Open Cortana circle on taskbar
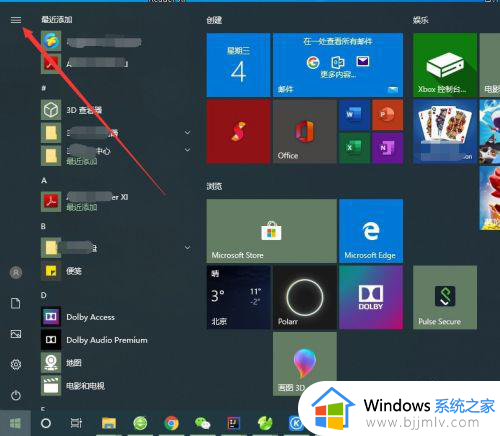The height and width of the screenshot is (436, 500). [46, 423]
